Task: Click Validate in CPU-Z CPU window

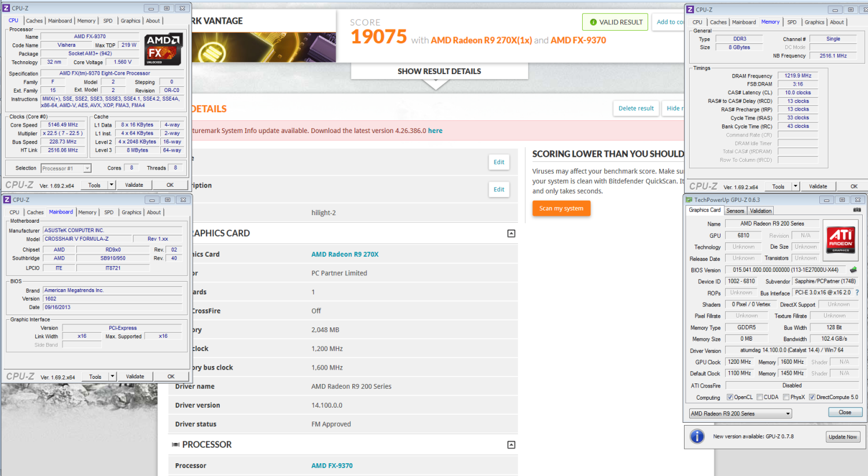Action: point(134,185)
